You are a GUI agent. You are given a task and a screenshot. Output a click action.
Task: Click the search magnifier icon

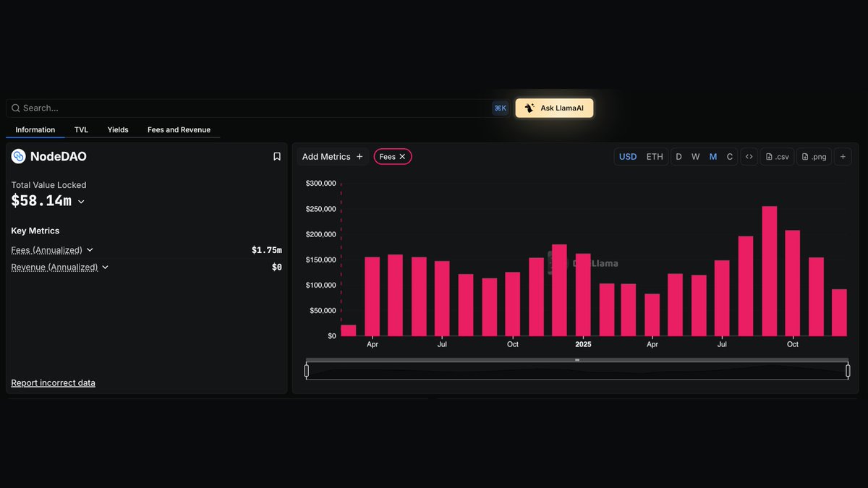point(16,107)
